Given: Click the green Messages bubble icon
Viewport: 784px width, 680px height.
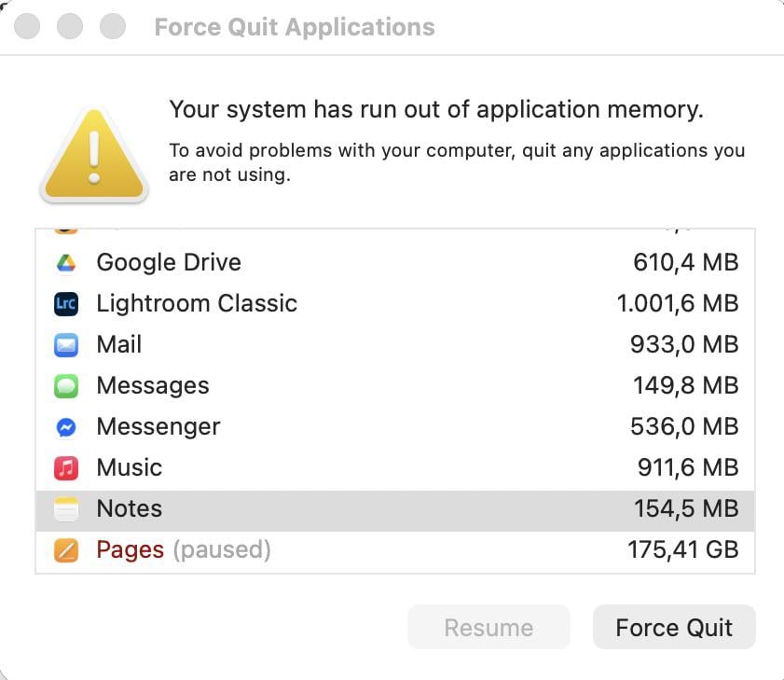Looking at the screenshot, I should (x=66, y=386).
